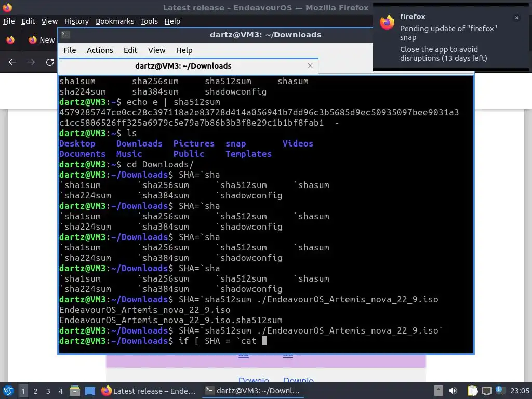Switch to virtual desktop 1
532x399 pixels.
click(23, 391)
